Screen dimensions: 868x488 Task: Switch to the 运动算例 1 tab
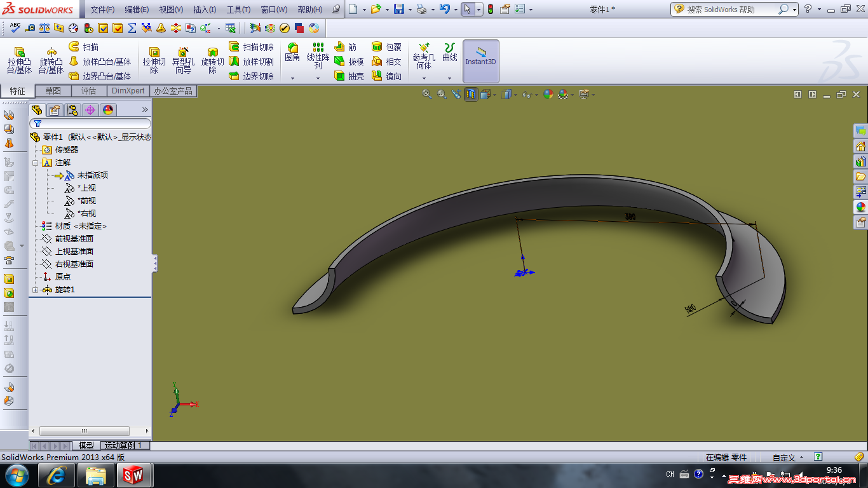(125, 445)
